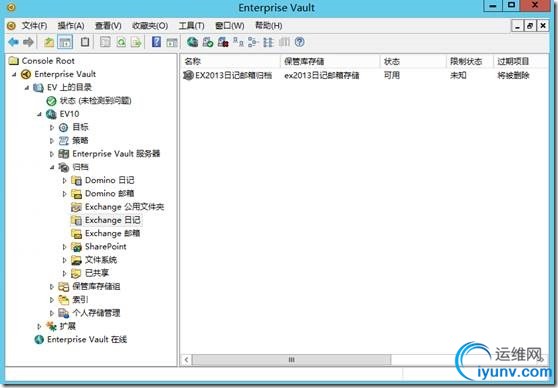Screen dimensions: 558x388
Task: Click the green globe toolbar icon
Action: [x=193, y=42]
